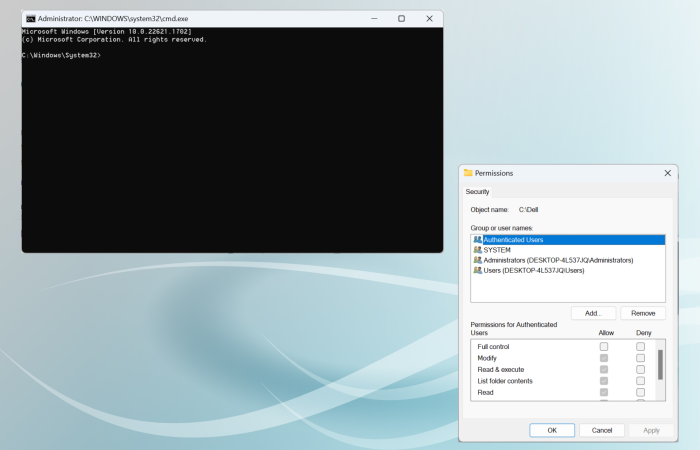This screenshot has width=700, height=450.
Task: Close the Permissions dialog
Action: (x=667, y=173)
